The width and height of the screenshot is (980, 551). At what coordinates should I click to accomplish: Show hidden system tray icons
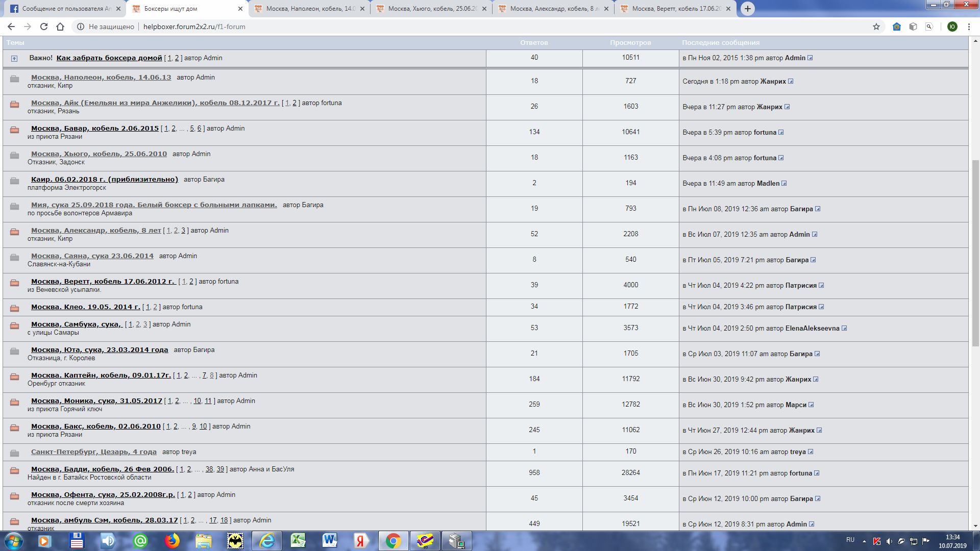coord(864,541)
